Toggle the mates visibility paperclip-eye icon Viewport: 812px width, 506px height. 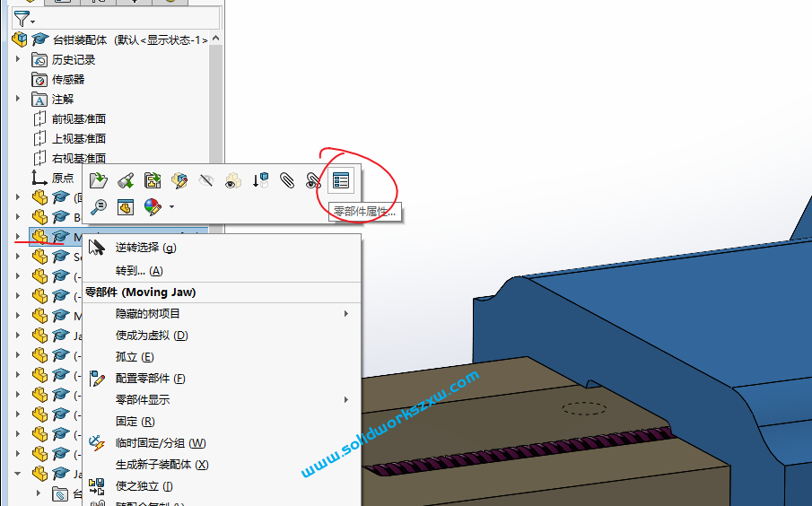click(x=312, y=180)
